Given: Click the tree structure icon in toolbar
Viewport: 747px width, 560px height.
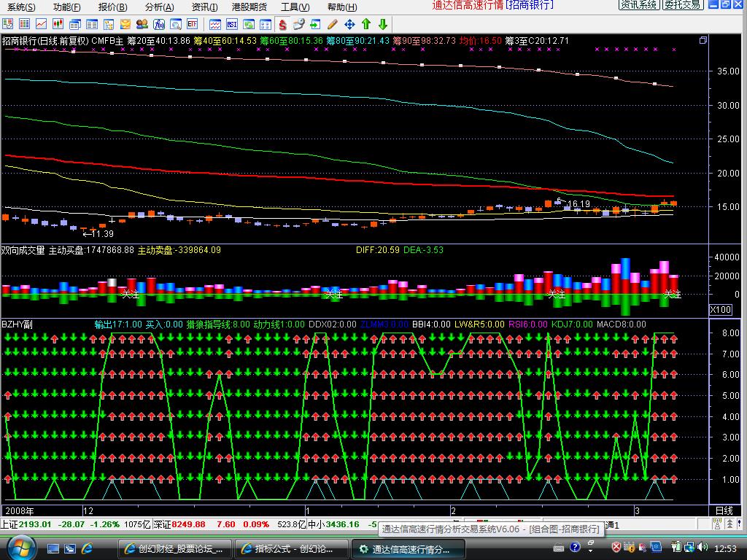Looking at the screenshot, I should point(109,24).
